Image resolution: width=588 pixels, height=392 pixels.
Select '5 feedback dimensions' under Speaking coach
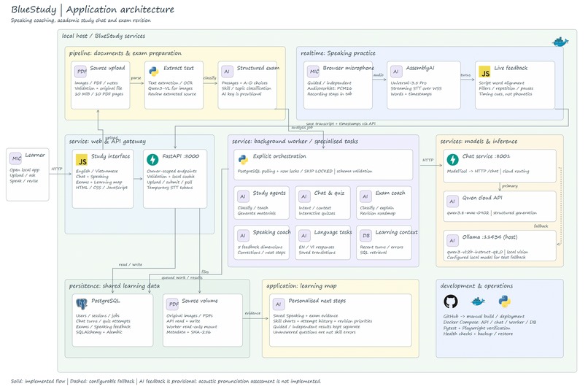pyautogui.click(x=260, y=247)
